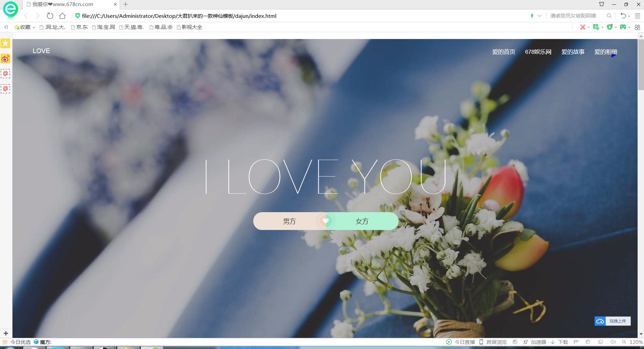
Task: Open 跨屏浏览 in the status bar
Action: 493,342
